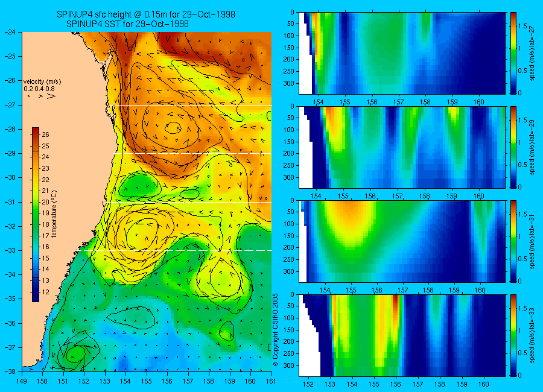Click the "SPINUP4 SST for 29-Oct-1998" title line
543x392 pixels.
(x=127, y=24)
